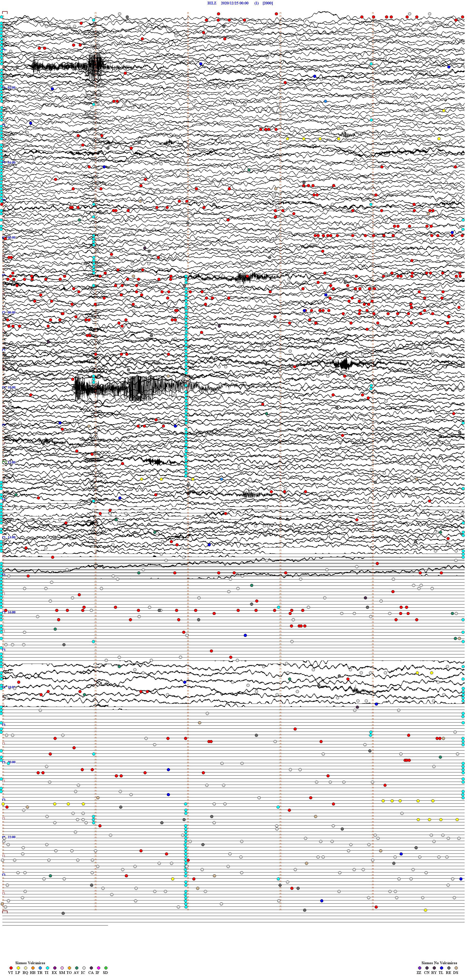Select the 08:00 time label
The width and height of the screenshot is (467, 980).
(x=12, y=312)
